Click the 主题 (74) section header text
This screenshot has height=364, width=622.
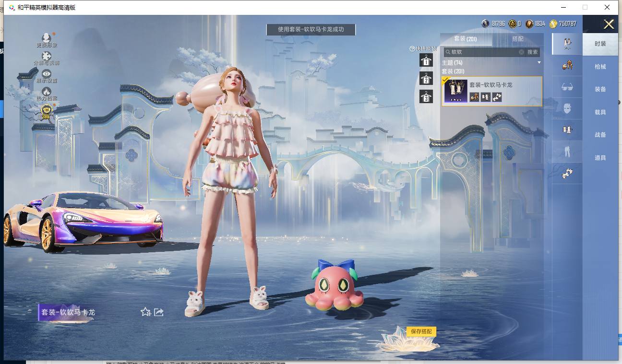452,63
